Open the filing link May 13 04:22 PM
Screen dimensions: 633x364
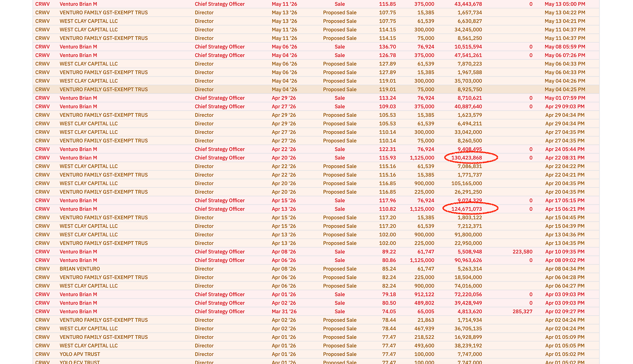[x=565, y=13]
